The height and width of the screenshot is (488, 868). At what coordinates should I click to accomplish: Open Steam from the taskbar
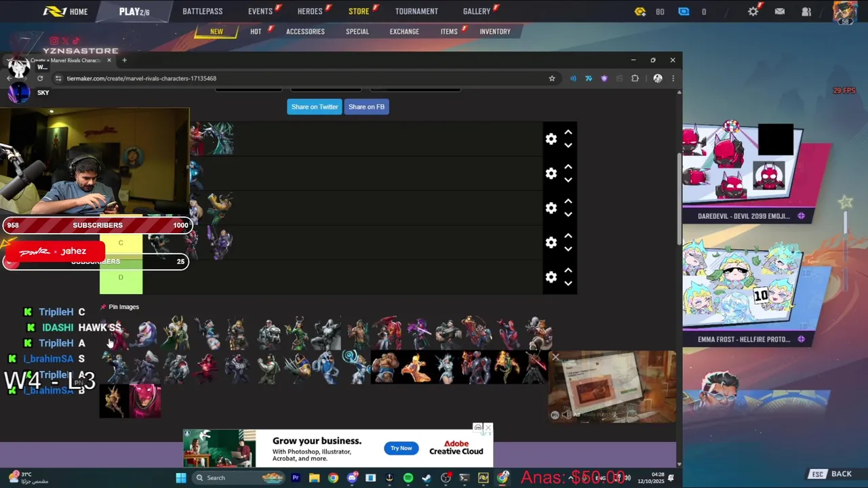[x=427, y=478]
